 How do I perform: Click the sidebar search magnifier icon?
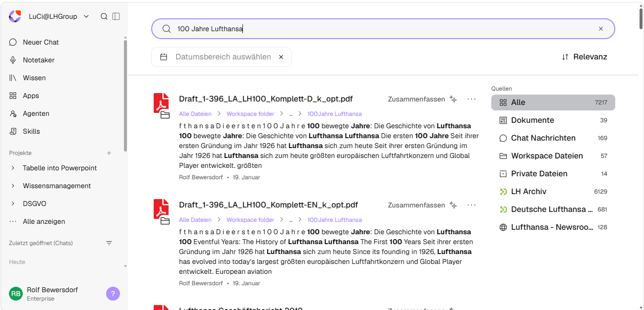tap(104, 16)
